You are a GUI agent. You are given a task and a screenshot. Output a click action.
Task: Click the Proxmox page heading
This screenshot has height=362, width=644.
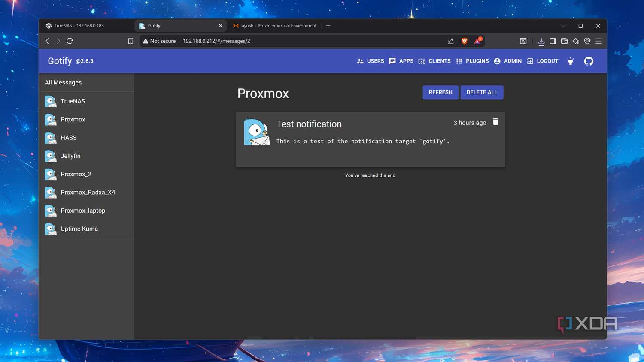(263, 94)
